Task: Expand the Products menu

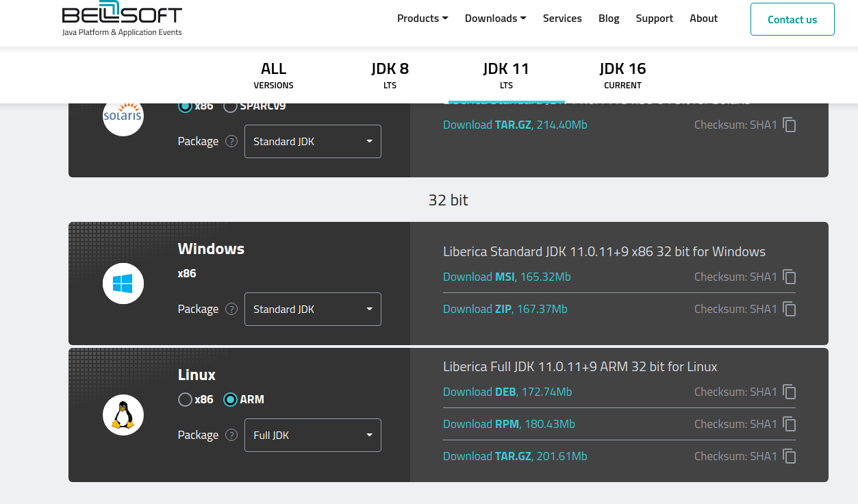Action: click(422, 18)
